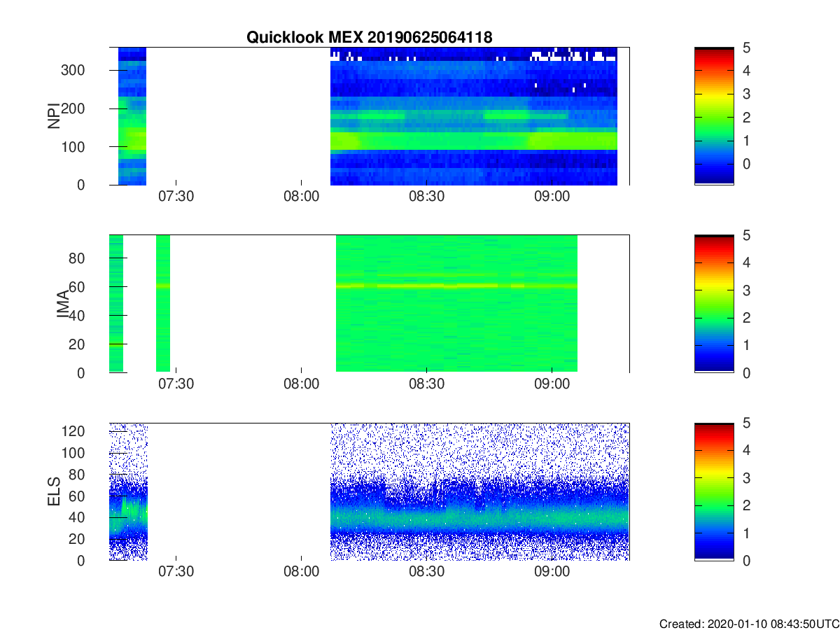
Task: Click the 0 label on IMA colorbar
Action: coord(745,372)
